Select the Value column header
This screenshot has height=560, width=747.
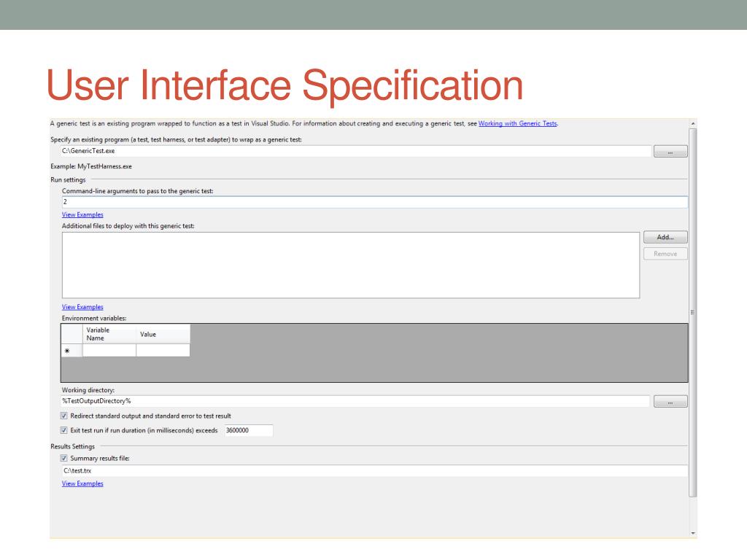[x=163, y=334]
